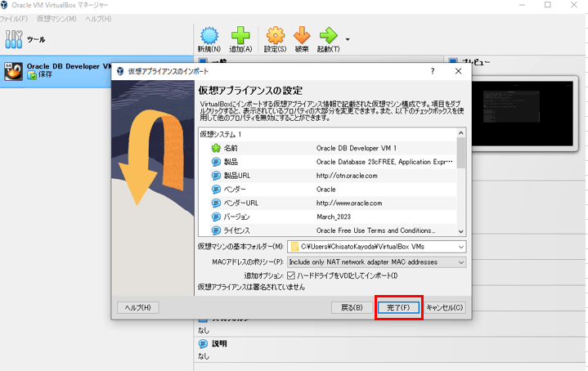Viewport: 588px width, 371px height.
Task: Minimize the VirtualBox Manager window
Action: [x=522, y=5]
